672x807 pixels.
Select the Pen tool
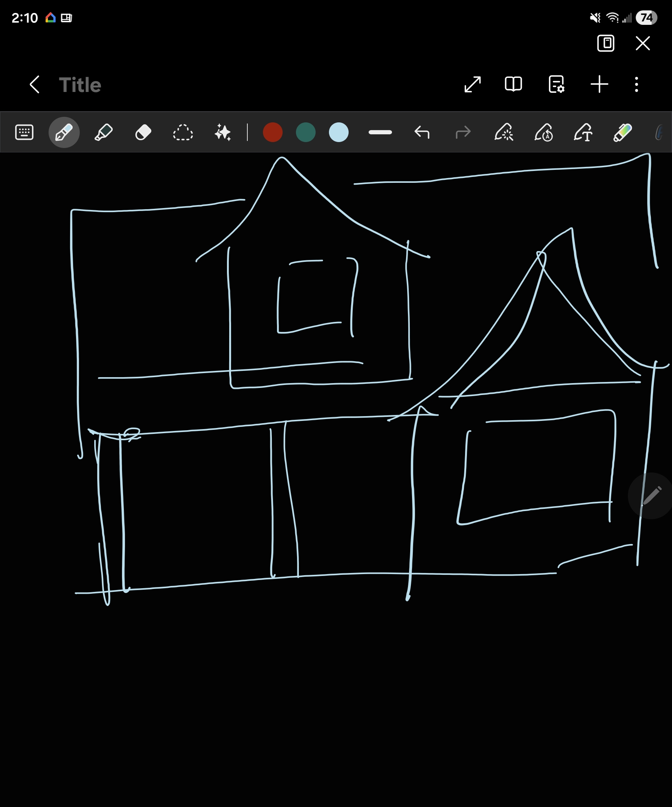[x=64, y=132]
